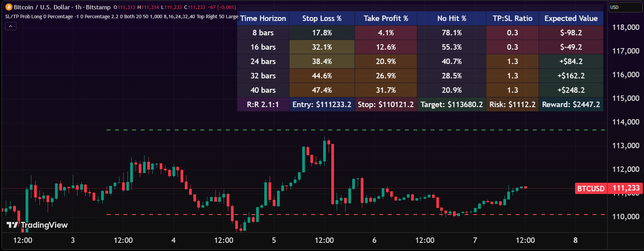Screen dimensions: 644x251
Task: Click the 17.8% stop loss cell
Action: [x=322, y=33]
